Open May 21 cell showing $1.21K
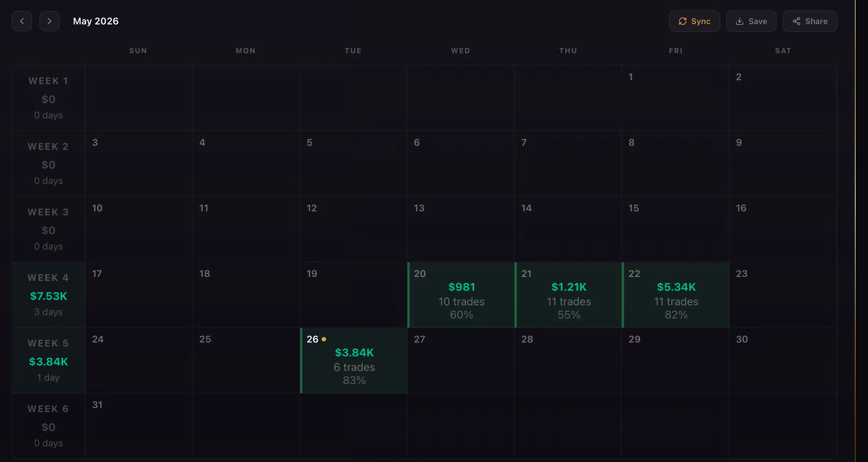The image size is (868, 462). coord(568,295)
